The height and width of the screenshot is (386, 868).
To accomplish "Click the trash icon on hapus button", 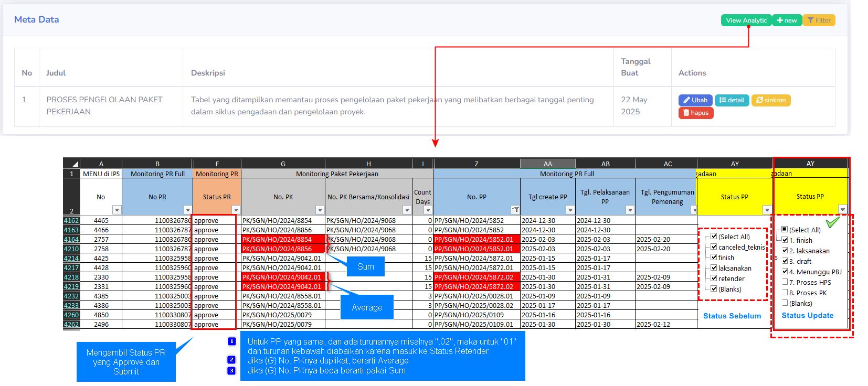I will coord(686,113).
